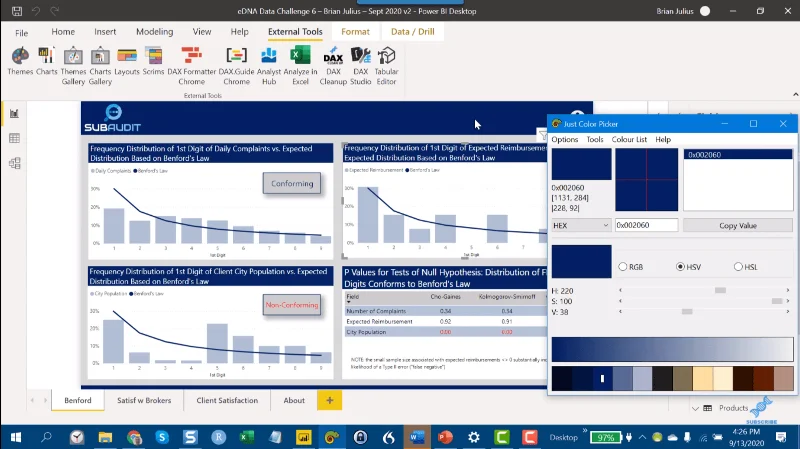Click Analyze in Excel icon

click(x=300, y=66)
